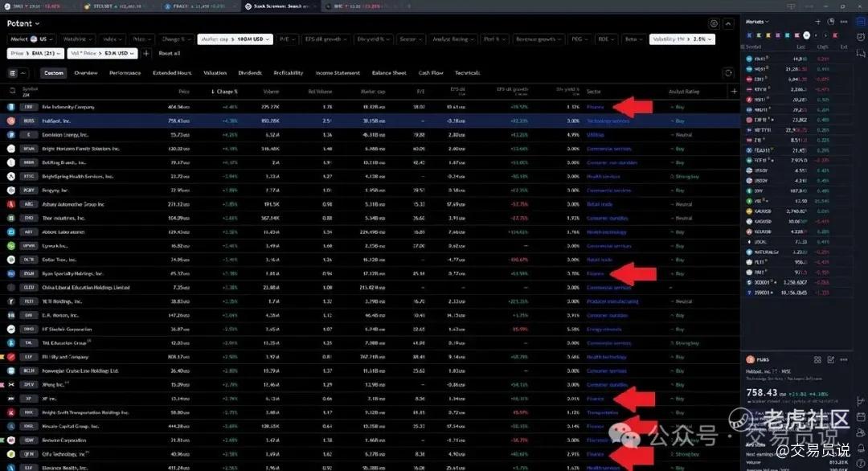Open the Markets watchlist more options menu
The image size is (868, 471).
coord(844,22)
